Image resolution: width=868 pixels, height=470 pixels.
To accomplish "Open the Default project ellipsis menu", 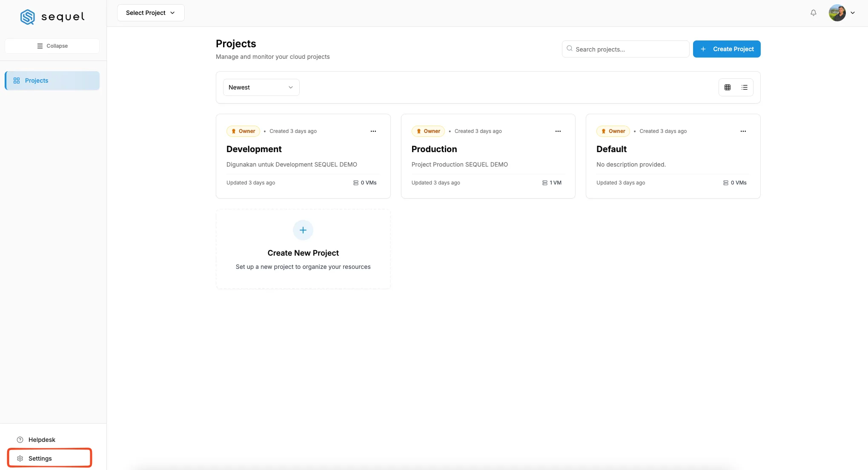I will pos(743,131).
